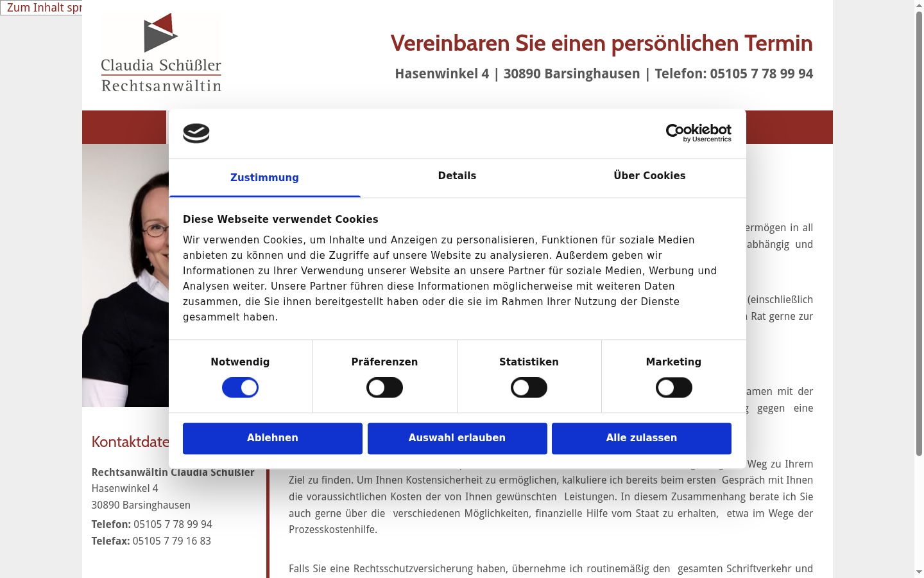
Task: Switch to the Details tab
Action: [x=457, y=176]
